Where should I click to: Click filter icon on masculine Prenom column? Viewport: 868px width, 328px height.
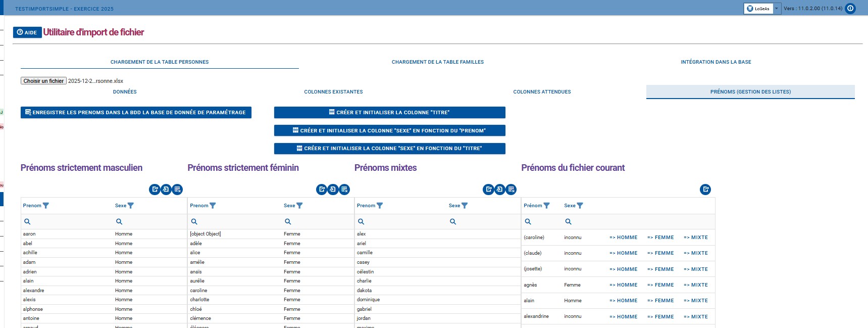[x=46, y=206]
